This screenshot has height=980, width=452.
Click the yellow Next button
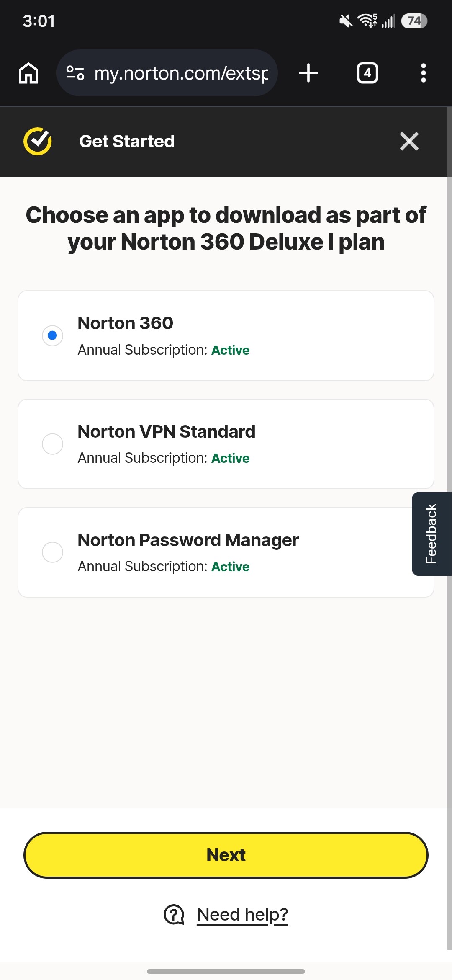click(x=226, y=855)
